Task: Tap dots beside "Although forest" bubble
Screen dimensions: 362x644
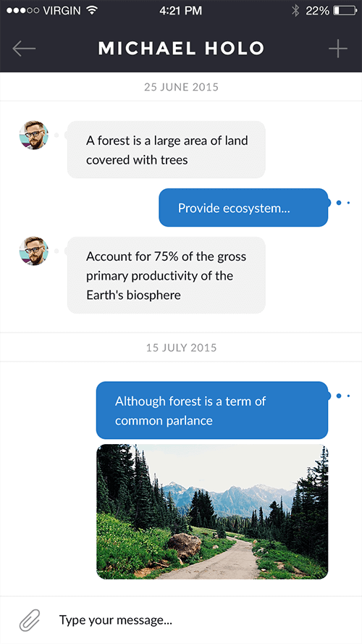Action: [x=343, y=396]
